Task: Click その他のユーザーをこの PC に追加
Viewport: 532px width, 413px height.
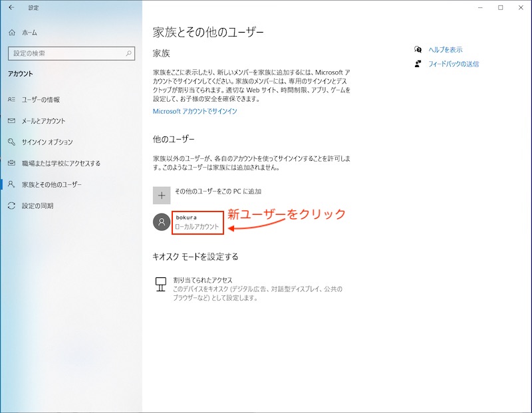Action: coord(218,192)
